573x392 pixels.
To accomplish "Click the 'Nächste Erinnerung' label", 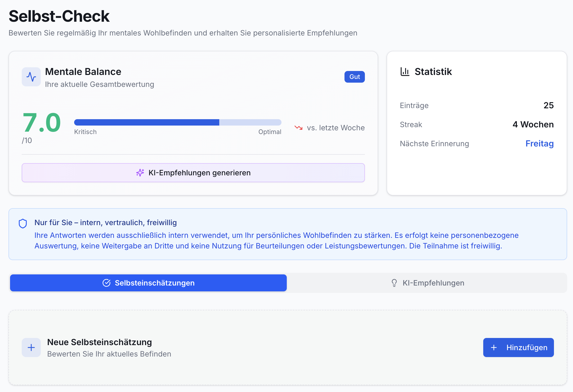I will (434, 144).
